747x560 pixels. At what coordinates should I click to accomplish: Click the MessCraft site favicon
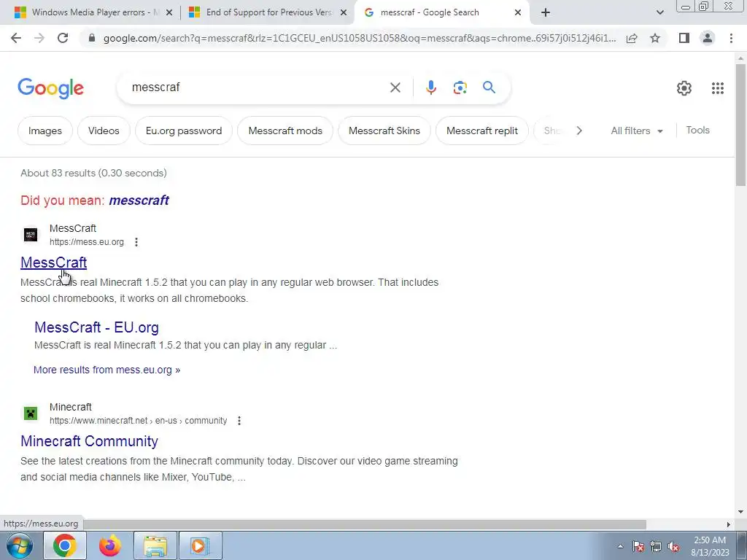[31, 234]
